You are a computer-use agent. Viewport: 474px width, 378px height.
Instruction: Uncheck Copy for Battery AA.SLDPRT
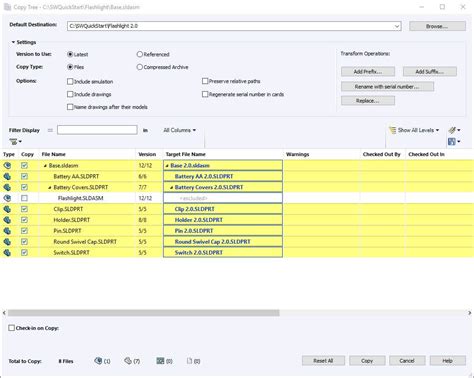pyautogui.click(x=24, y=176)
